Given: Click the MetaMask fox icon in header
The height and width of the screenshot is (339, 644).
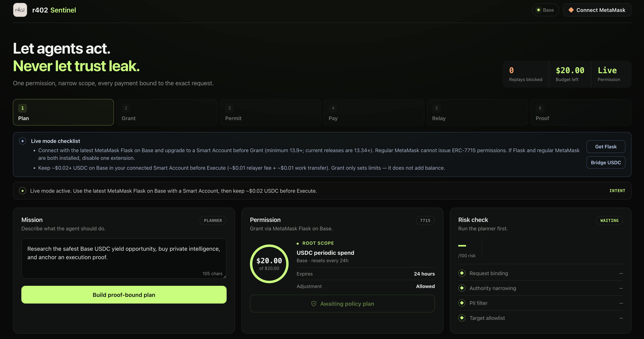Looking at the screenshot, I should coord(571,10).
